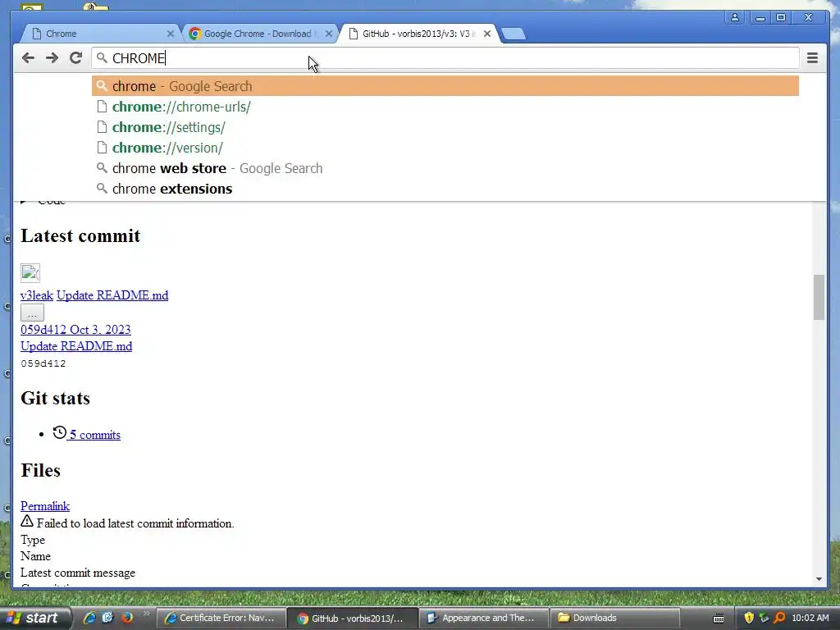The height and width of the screenshot is (630, 840).
Task: Click the 'Type' column text
Action: 33,540
